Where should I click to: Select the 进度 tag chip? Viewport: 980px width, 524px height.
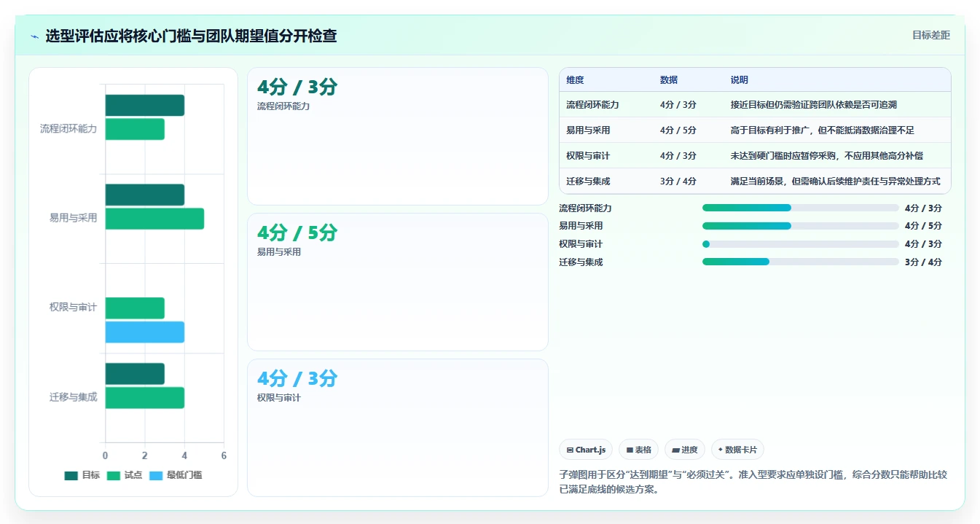(685, 450)
